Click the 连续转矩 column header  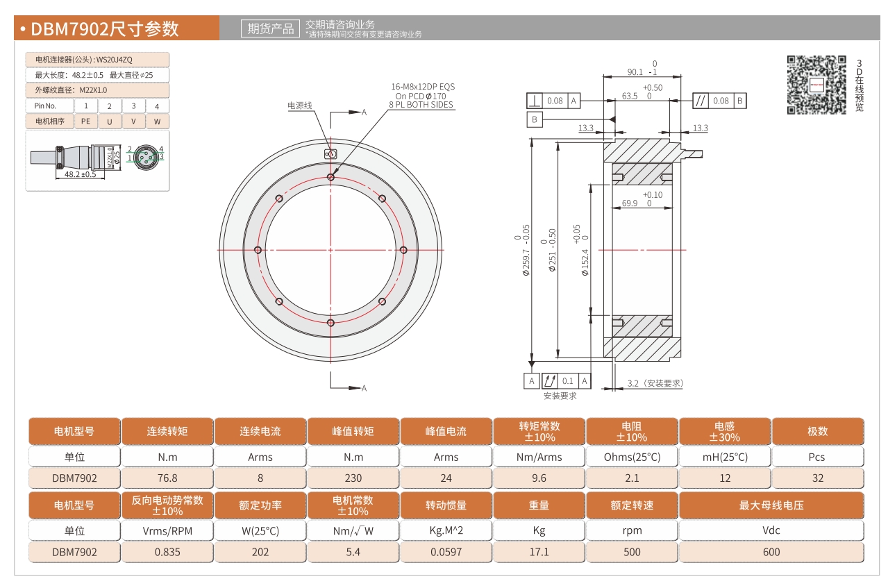coord(167,431)
